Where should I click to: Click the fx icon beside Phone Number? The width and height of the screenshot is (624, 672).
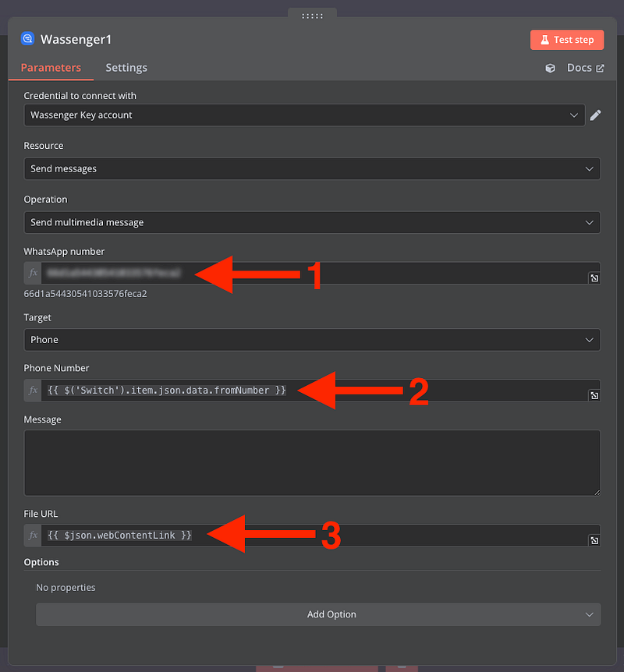click(33, 391)
